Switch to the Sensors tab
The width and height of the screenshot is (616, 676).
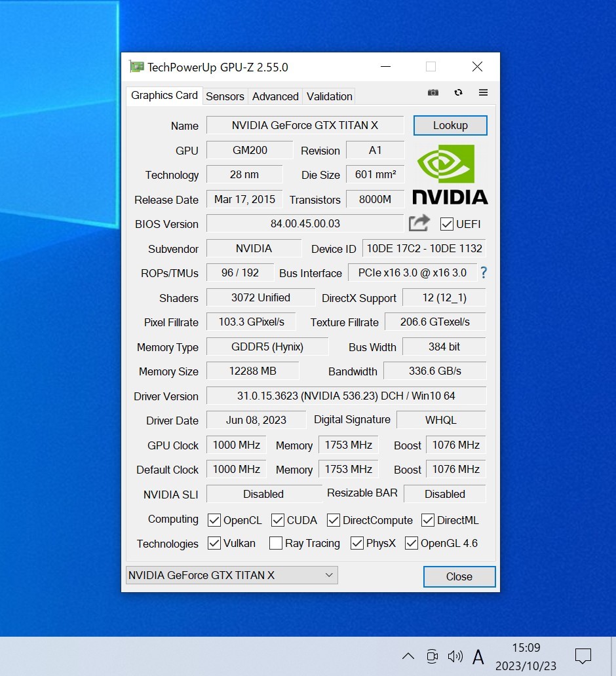[225, 96]
